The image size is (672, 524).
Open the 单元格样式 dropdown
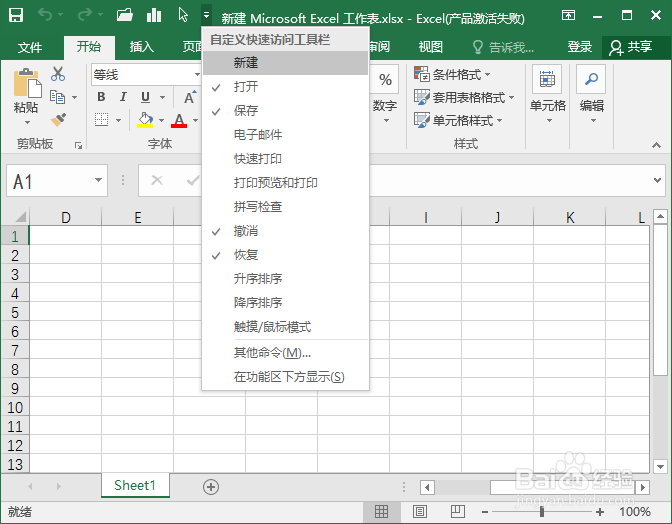[x=458, y=121]
